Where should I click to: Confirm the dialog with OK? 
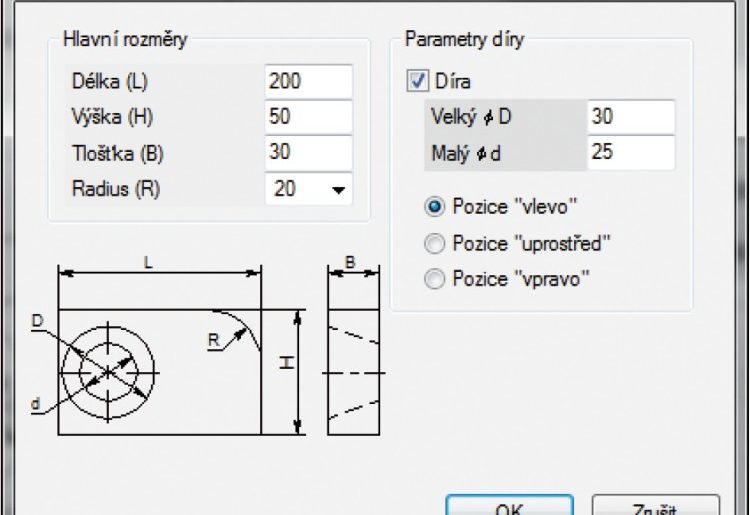click(508, 505)
